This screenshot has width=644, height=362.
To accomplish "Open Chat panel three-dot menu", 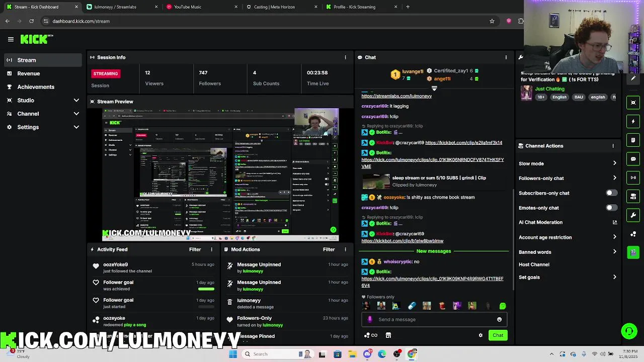I will [506, 57].
